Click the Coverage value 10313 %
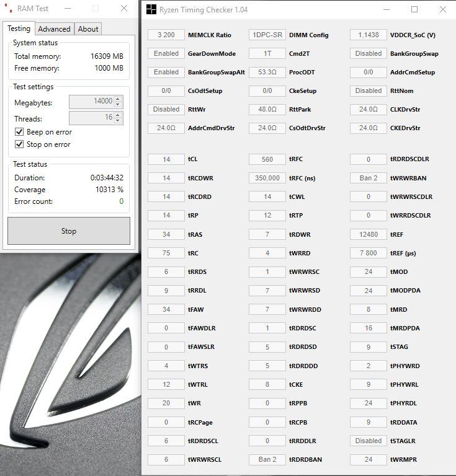 (109, 190)
